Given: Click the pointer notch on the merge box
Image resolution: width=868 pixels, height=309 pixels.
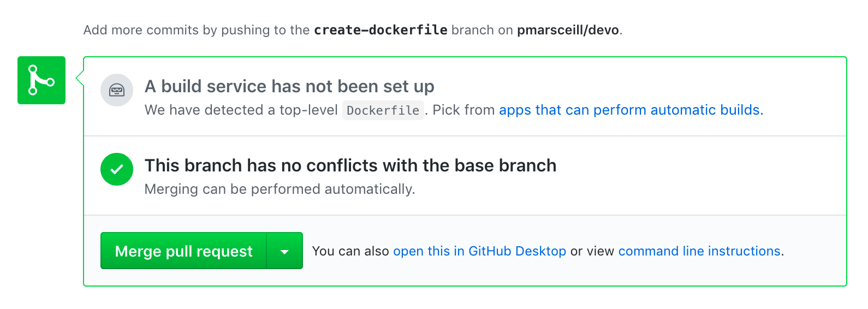Looking at the screenshot, I should pyautogui.click(x=80, y=79).
